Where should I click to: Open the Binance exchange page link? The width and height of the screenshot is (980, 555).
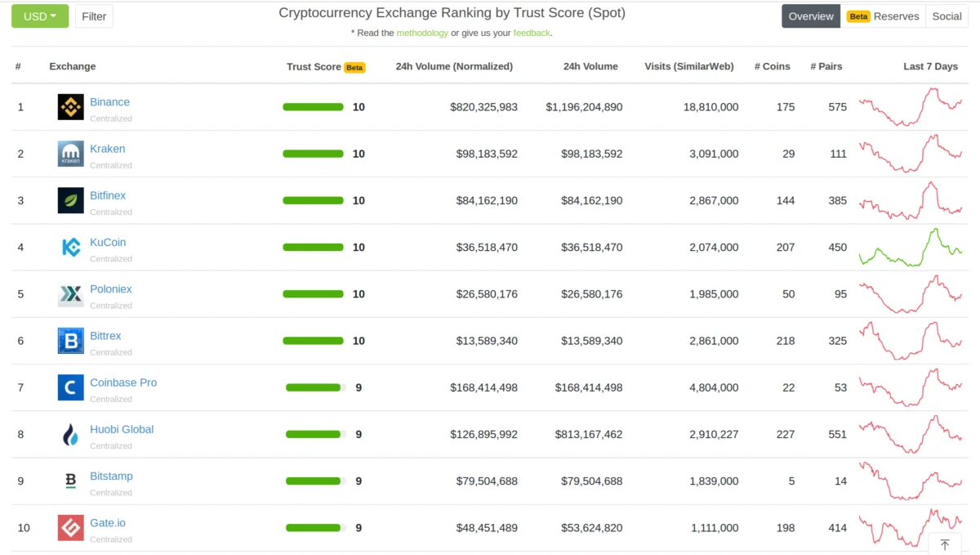(x=109, y=102)
